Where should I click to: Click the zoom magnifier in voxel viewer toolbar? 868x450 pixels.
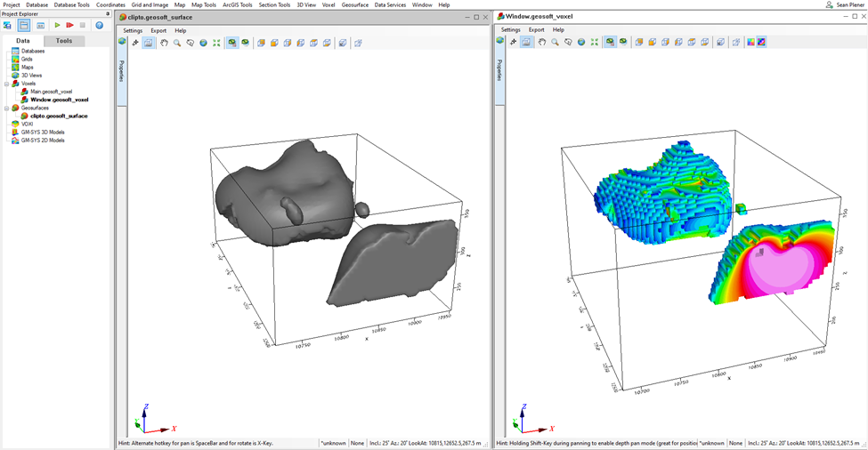click(x=555, y=42)
